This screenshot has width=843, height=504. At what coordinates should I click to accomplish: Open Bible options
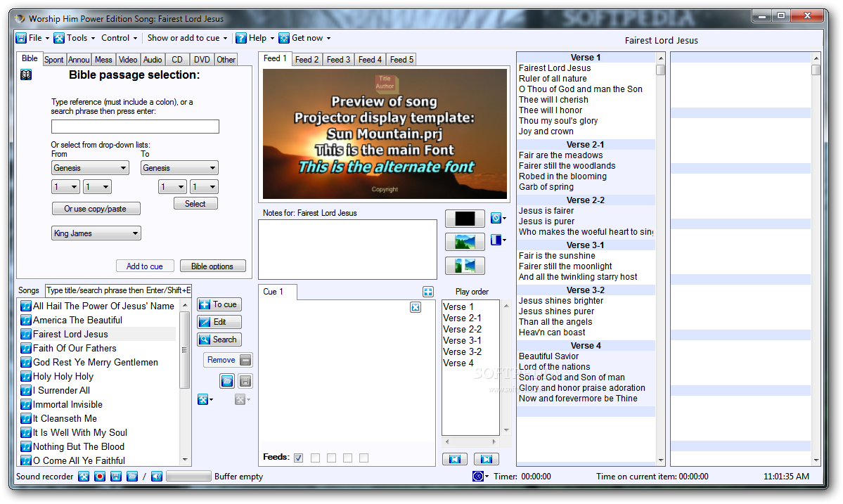212,266
